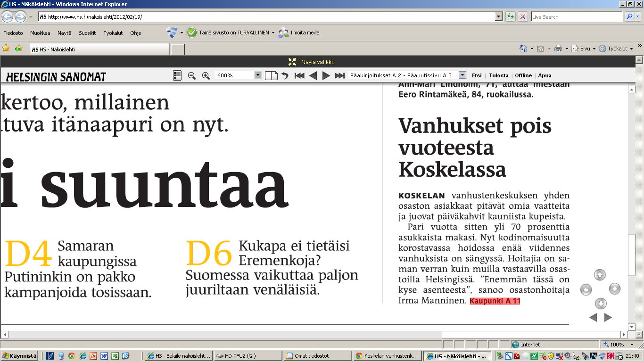This screenshot has width=644, height=362.
Task: Switch to Koskelan vanhustenk... Chrome taskbar window
Action: (x=387, y=356)
